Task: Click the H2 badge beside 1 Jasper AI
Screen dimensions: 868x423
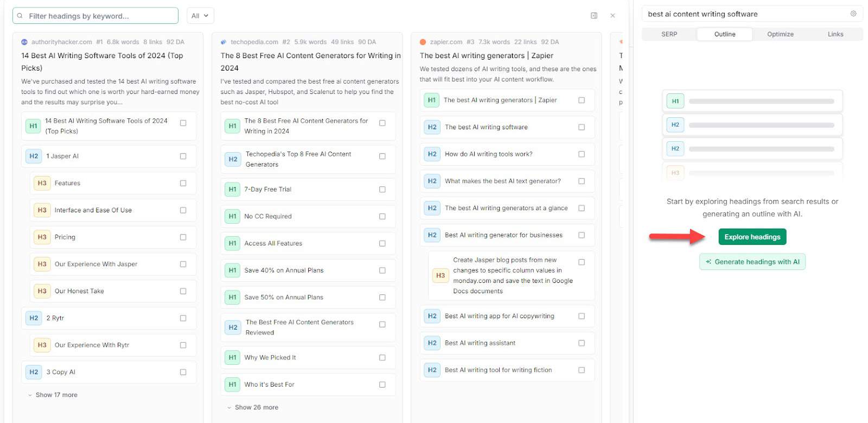Action: [34, 156]
